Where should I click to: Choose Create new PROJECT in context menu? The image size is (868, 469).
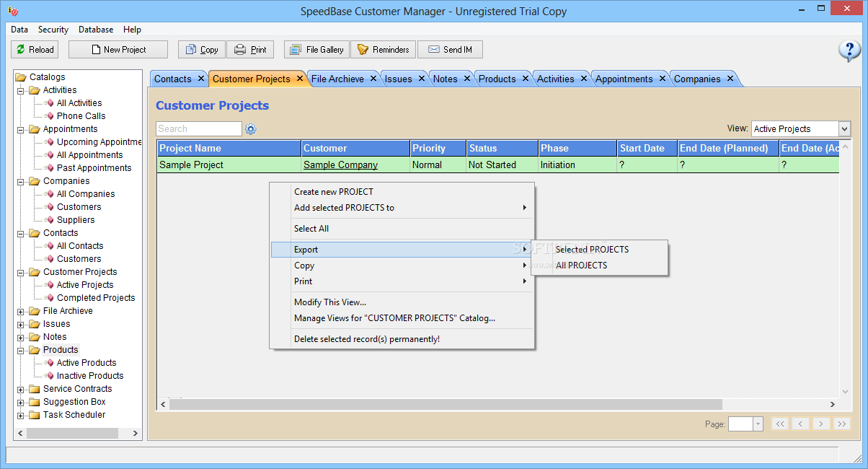pos(402,192)
